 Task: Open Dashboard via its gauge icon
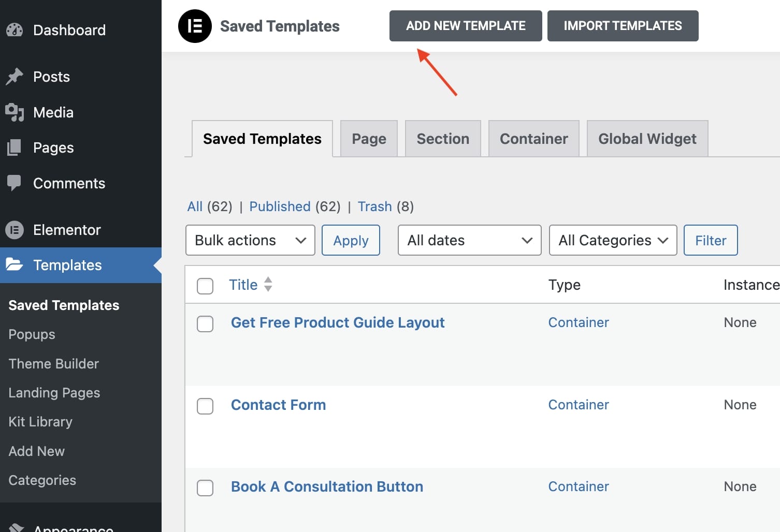pyautogui.click(x=15, y=30)
